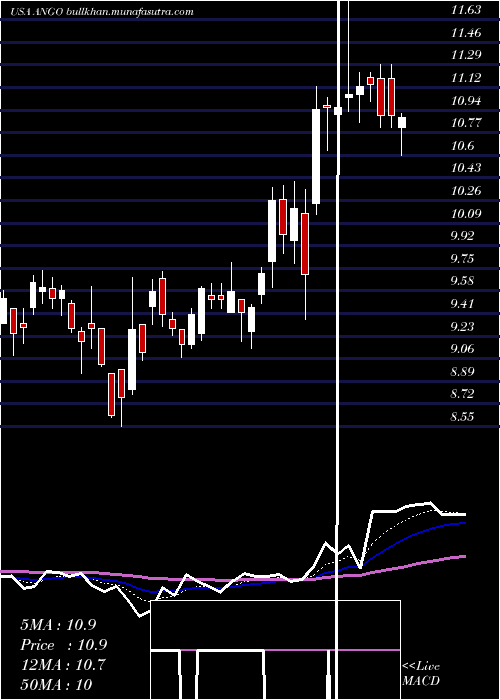Select the 11.63 price axis label
Viewport: 500px width, 700px height.
coord(466,10)
